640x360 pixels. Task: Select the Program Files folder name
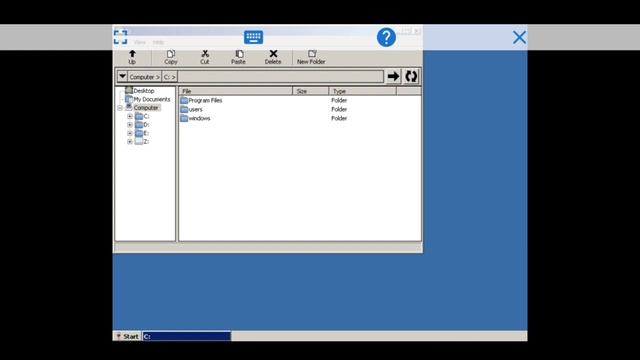(x=205, y=100)
